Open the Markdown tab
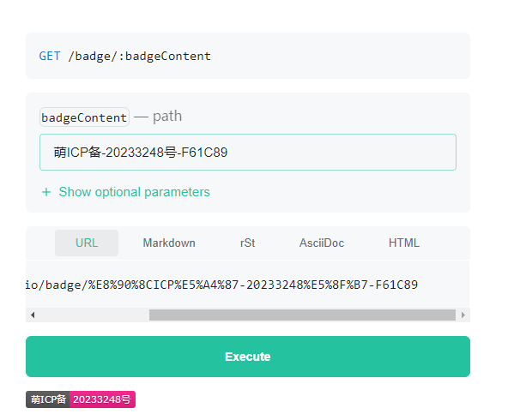 click(x=169, y=243)
